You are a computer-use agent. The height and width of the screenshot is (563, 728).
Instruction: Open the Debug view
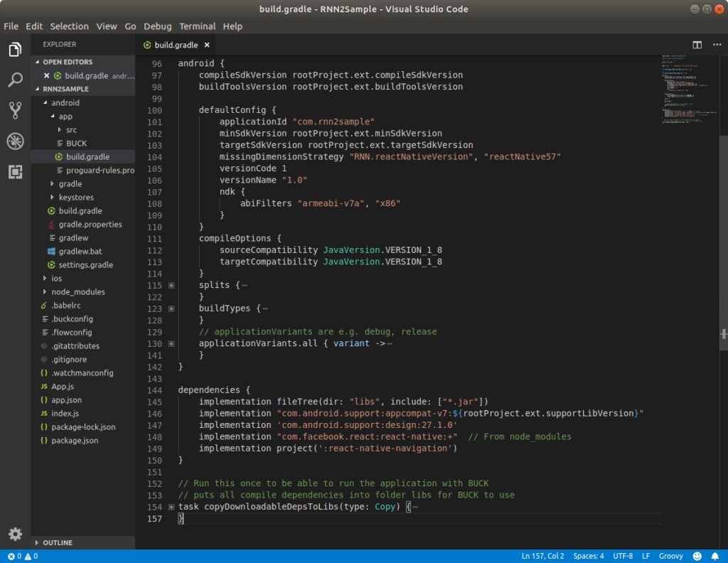tap(15, 141)
